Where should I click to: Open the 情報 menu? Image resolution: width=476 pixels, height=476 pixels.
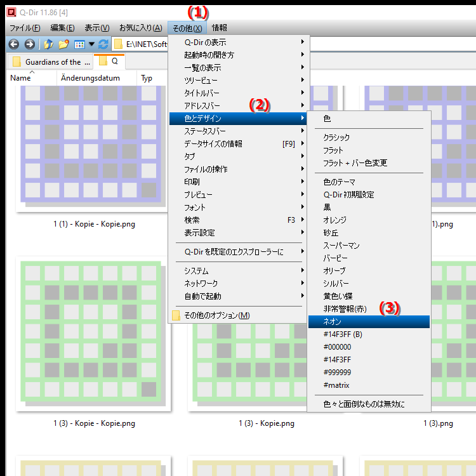(219, 28)
